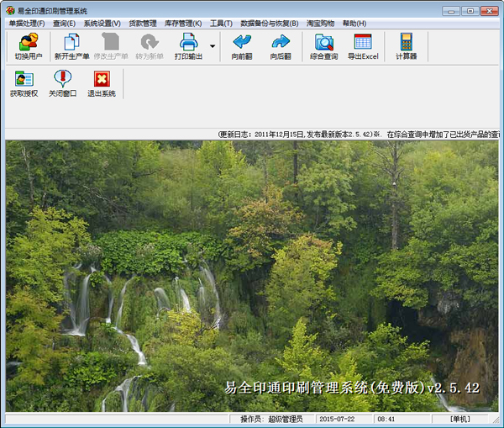Click the 操作员: 超级管理员 status entry
The height and width of the screenshot is (428, 504).
tap(271, 419)
